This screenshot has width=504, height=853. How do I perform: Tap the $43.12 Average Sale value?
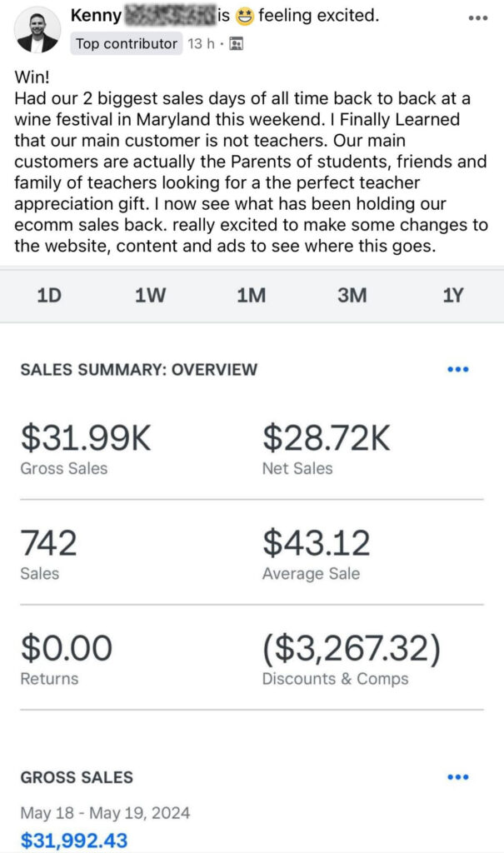tap(316, 544)
